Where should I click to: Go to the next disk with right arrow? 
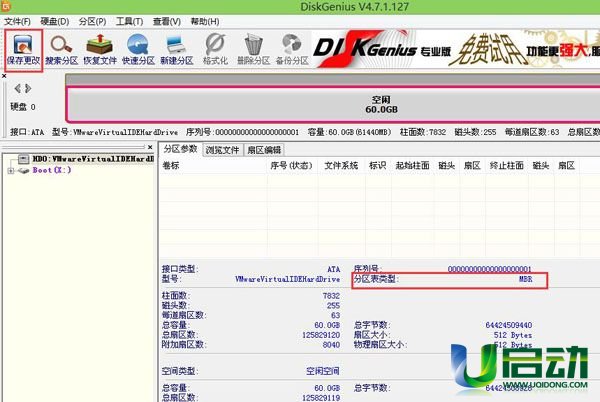tap(28, 89)
